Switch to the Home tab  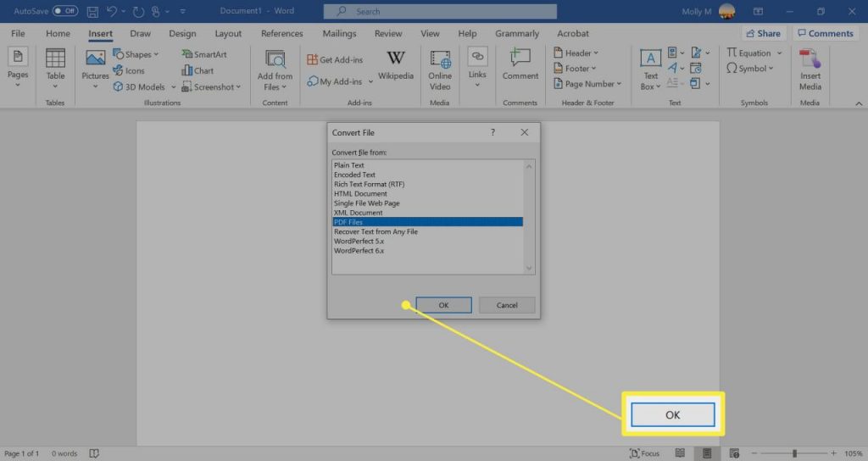coord(58,33)
